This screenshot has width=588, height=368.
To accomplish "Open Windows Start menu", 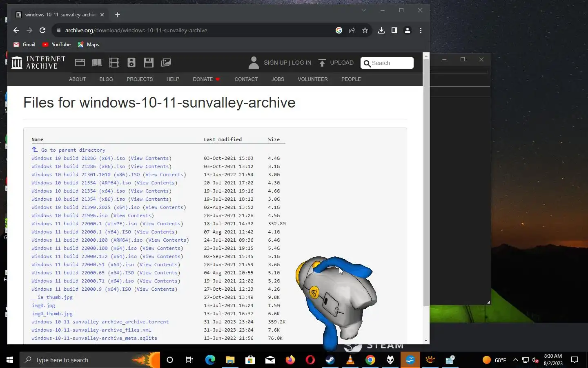I will click(10, 360).
